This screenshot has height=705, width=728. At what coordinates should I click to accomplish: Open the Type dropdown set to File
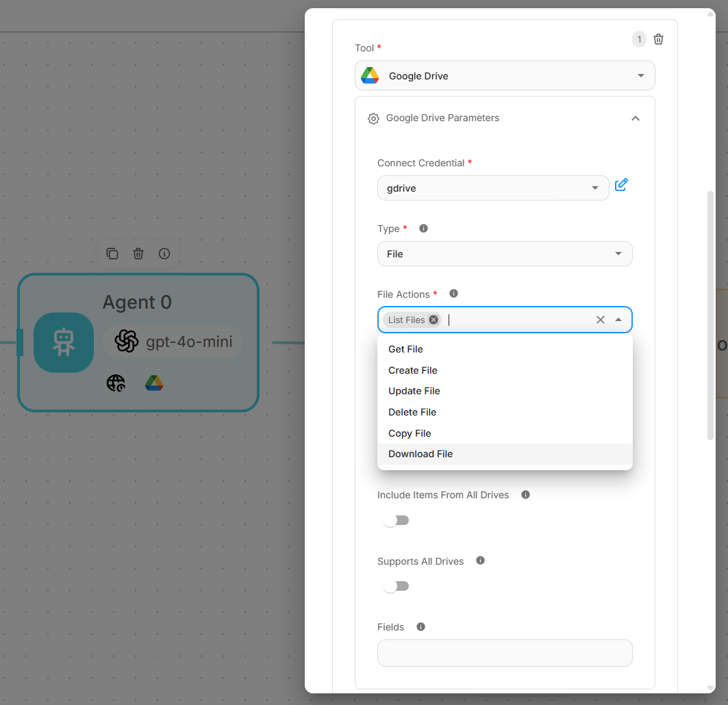[504, 254]
